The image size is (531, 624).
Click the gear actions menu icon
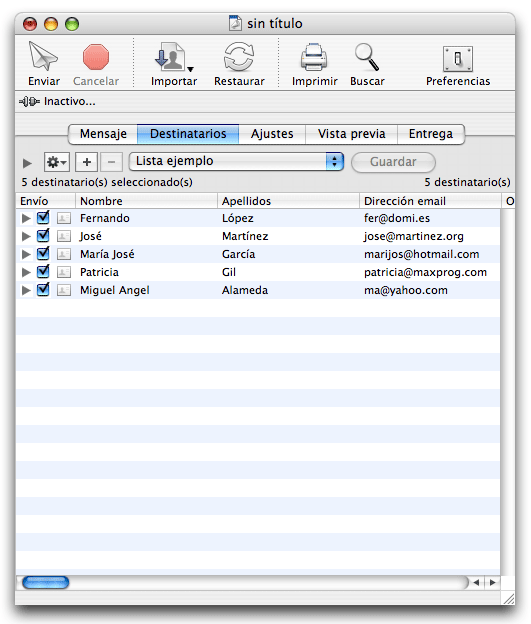57,162
